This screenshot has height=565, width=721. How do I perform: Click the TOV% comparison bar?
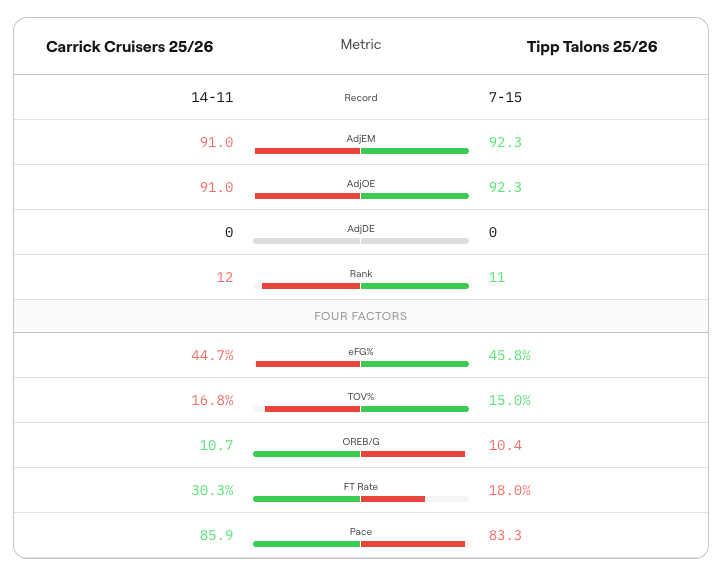(361, 409)
